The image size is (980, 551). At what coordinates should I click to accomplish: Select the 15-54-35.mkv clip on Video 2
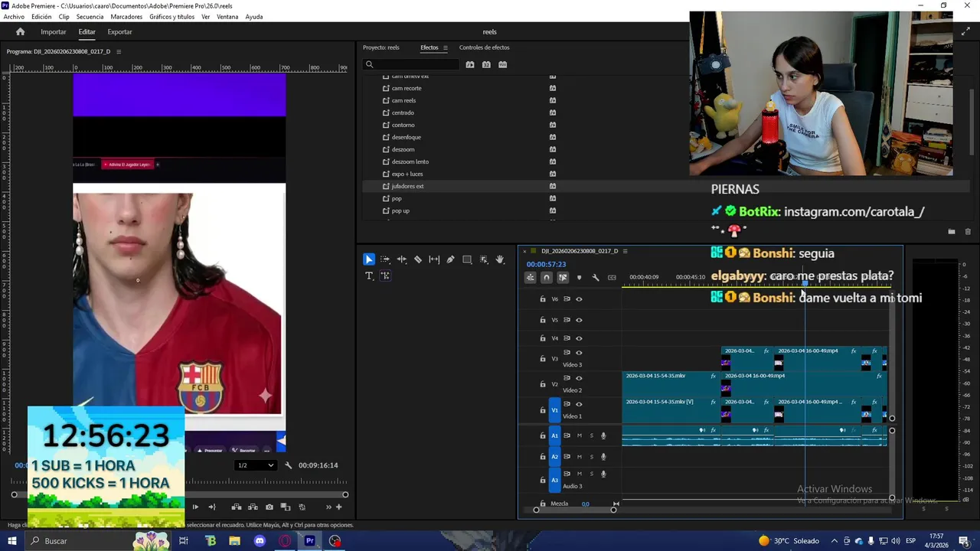671,384
